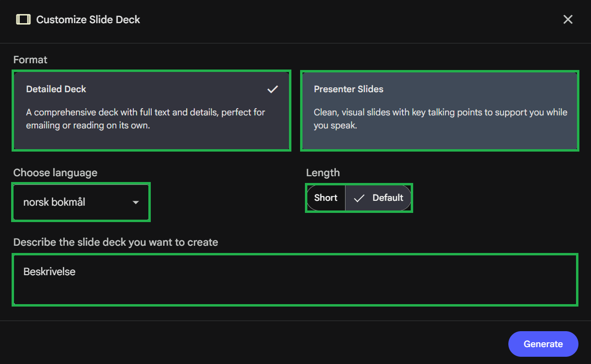Click the checkmark on the Detailed Deck card
Viewport: 591px width, 364px height.
(273, 89)
